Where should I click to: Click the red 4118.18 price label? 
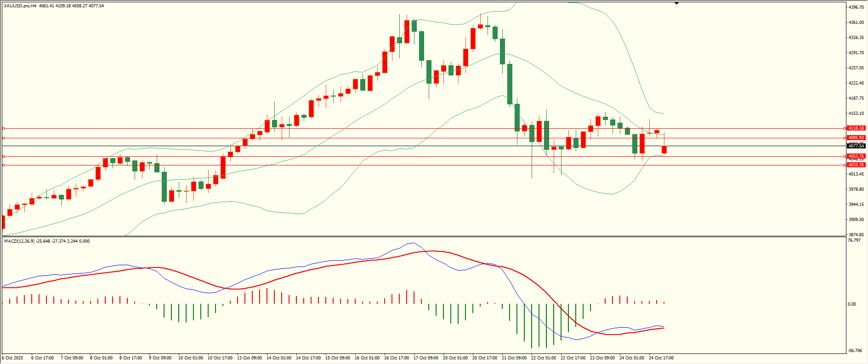(x=856, y=128)
